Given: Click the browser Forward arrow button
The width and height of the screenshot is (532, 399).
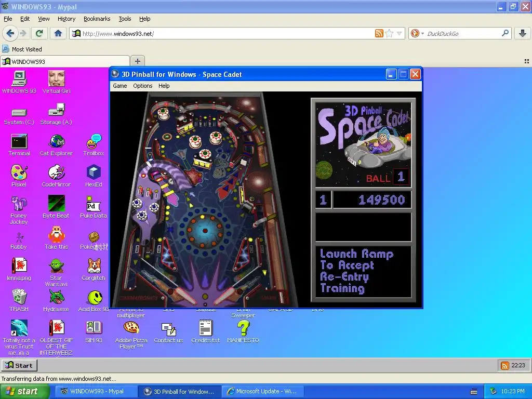Looking at the screenshot, I should [x=23, y=33].
